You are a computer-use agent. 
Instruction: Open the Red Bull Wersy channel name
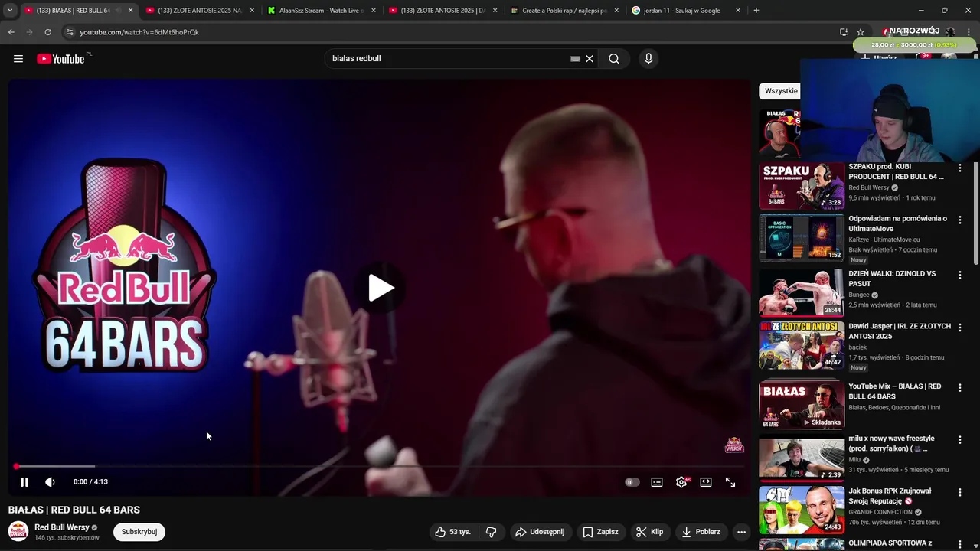62,527
